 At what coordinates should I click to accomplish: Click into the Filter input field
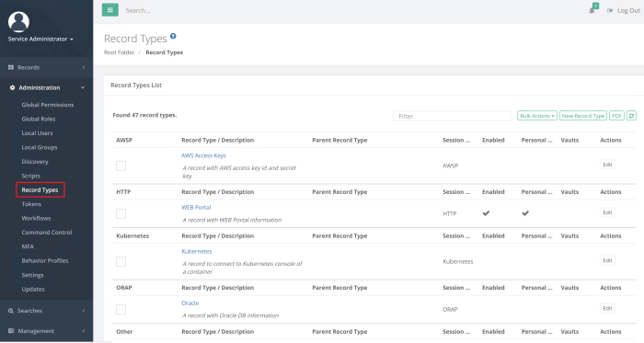pos(452,116)
